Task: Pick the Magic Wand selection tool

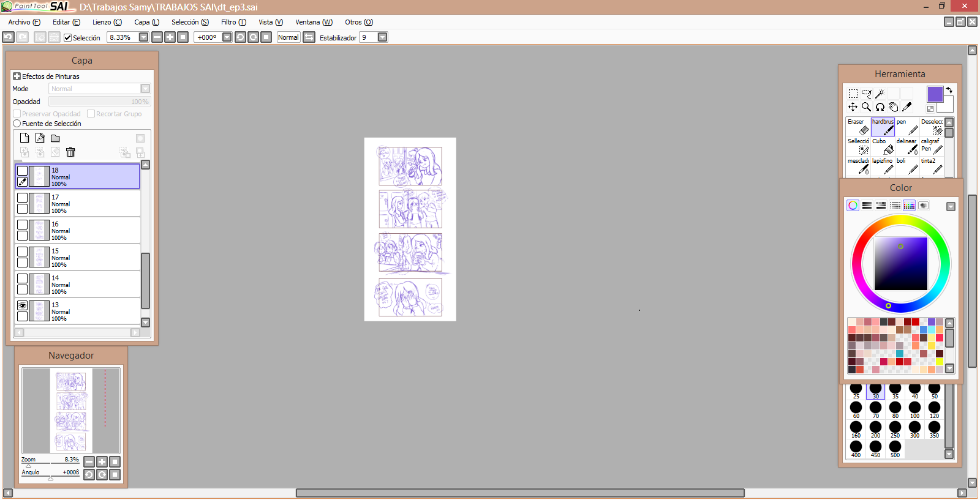Action: [880, 94]
